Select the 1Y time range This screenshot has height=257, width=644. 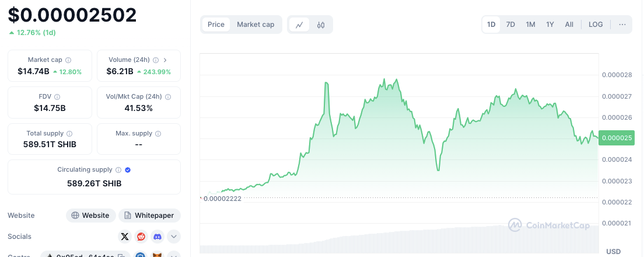click(550, 25)
